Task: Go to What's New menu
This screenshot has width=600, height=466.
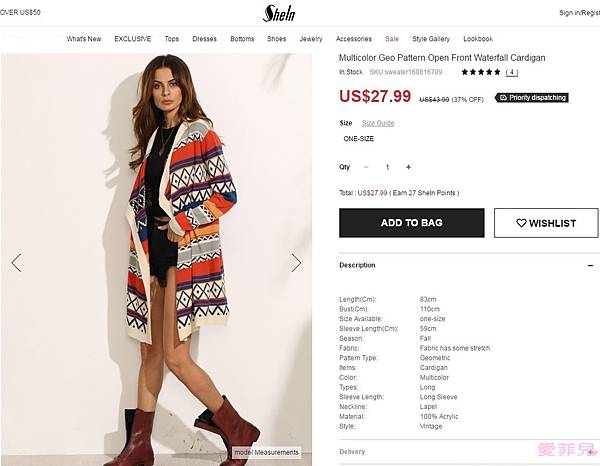Action: click(84, 39)
